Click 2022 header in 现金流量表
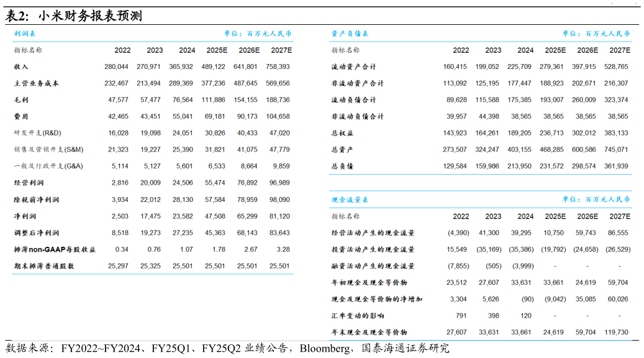 click(x=461, y=216)
